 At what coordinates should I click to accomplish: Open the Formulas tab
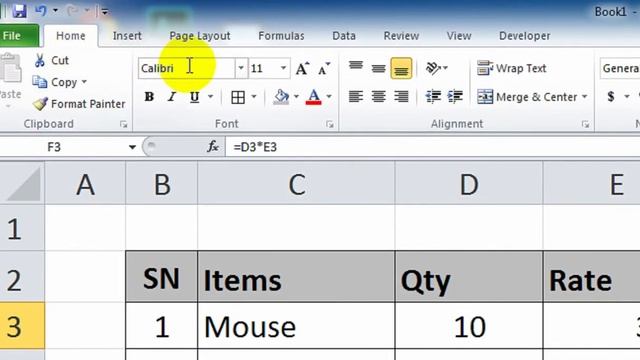281,36
